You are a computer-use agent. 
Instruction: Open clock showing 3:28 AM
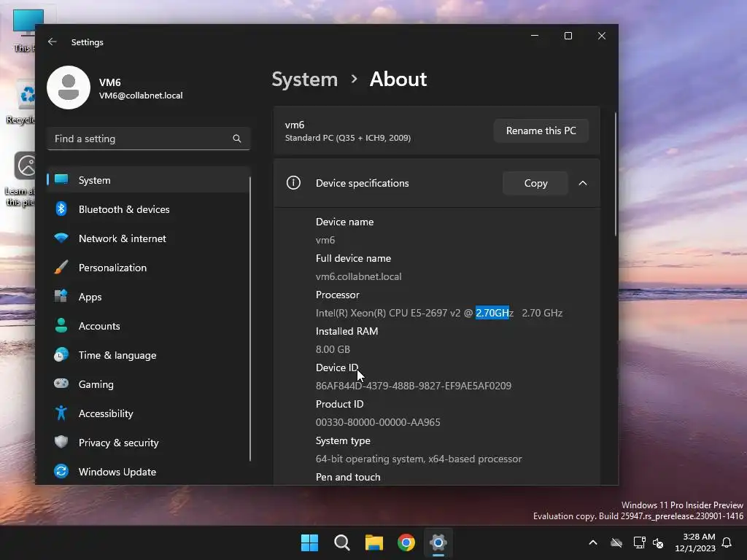[695, 542]
